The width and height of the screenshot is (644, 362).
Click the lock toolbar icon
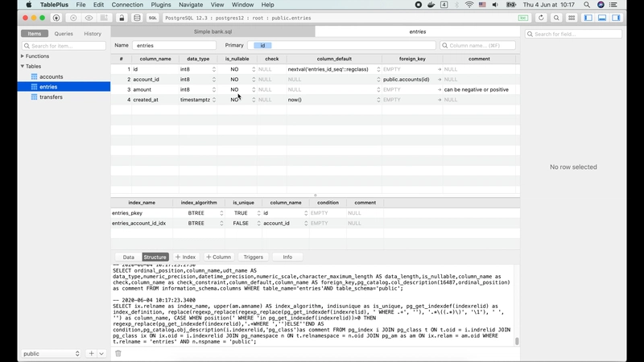click(x=122, y=18)
